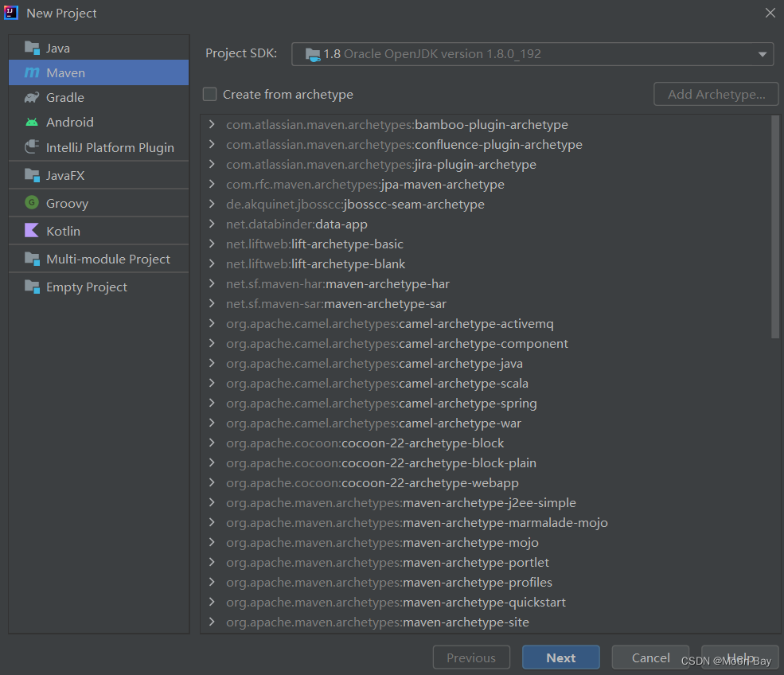Select Java project type label
This screenshot has height=675, width=784.
tap(58, 48)
